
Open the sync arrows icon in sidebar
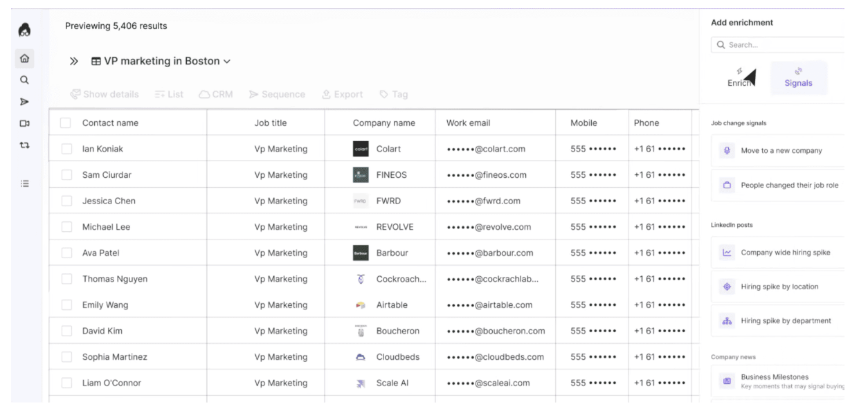click(24, 145)
